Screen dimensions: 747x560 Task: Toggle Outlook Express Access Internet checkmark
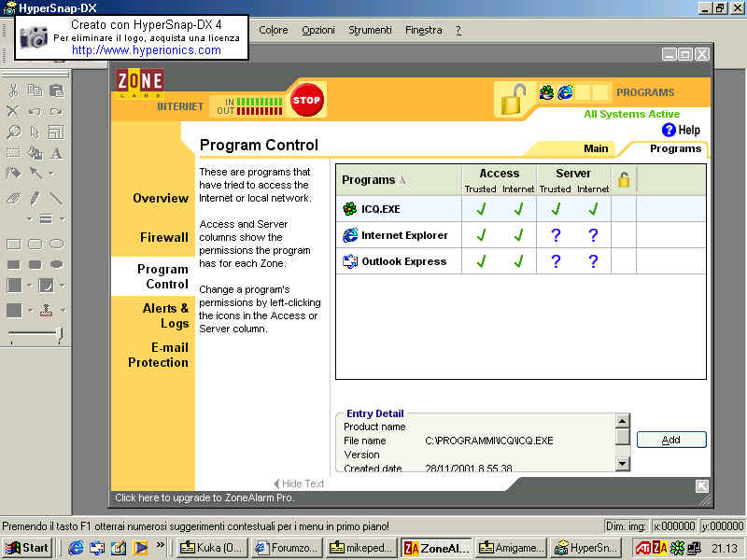[518, 261]
